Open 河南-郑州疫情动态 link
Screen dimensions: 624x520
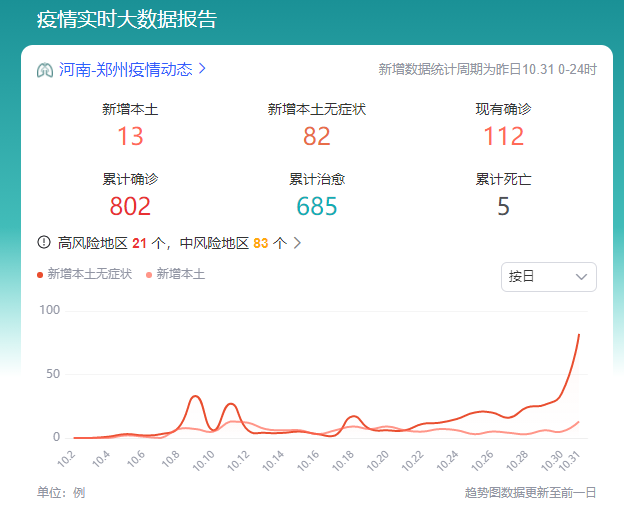coord(125,69)
